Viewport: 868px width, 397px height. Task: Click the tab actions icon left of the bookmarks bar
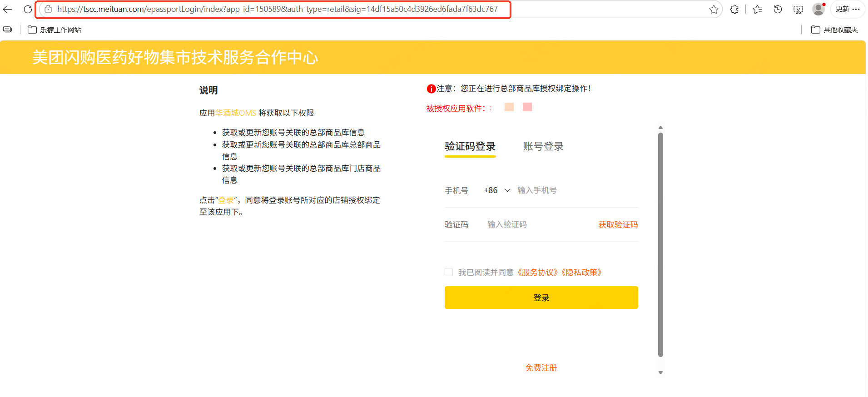point(8,30)
